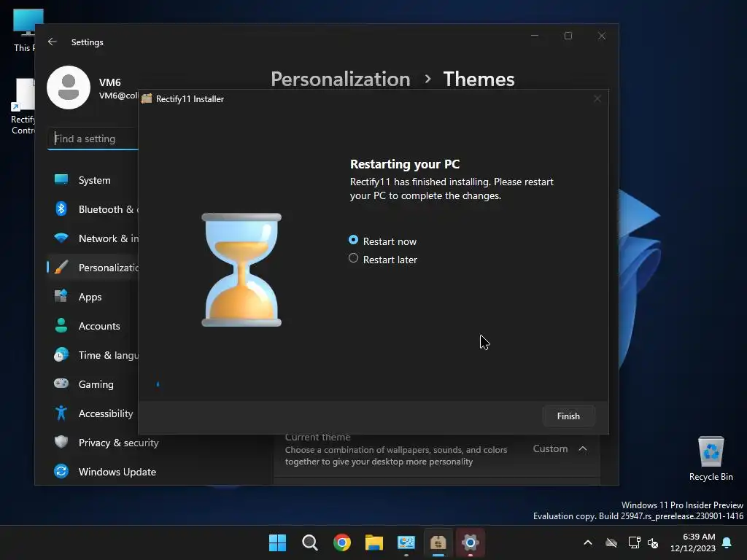Open Accessibility settings category
This screenshot has height=560, width=747.
(93, 413)
